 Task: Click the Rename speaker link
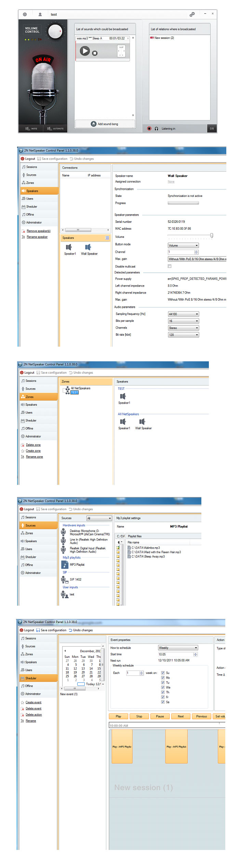tap(37, 237)
